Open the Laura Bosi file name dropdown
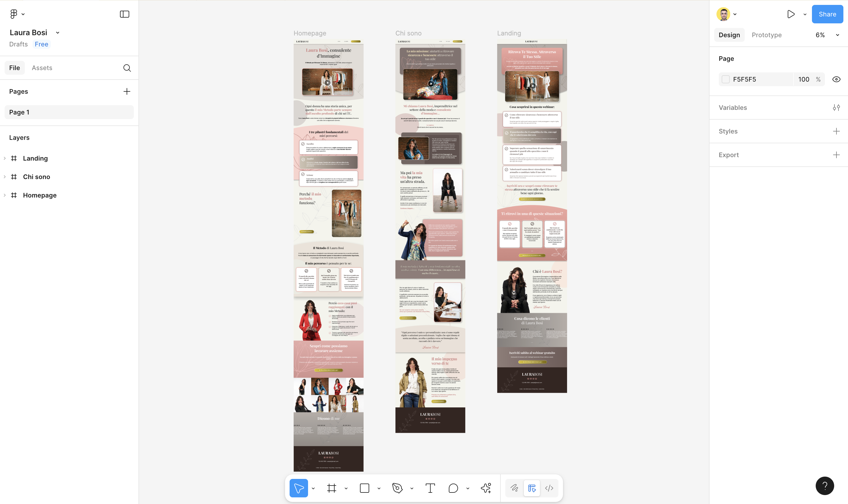The image size is (848, 504). coord(58,33)
